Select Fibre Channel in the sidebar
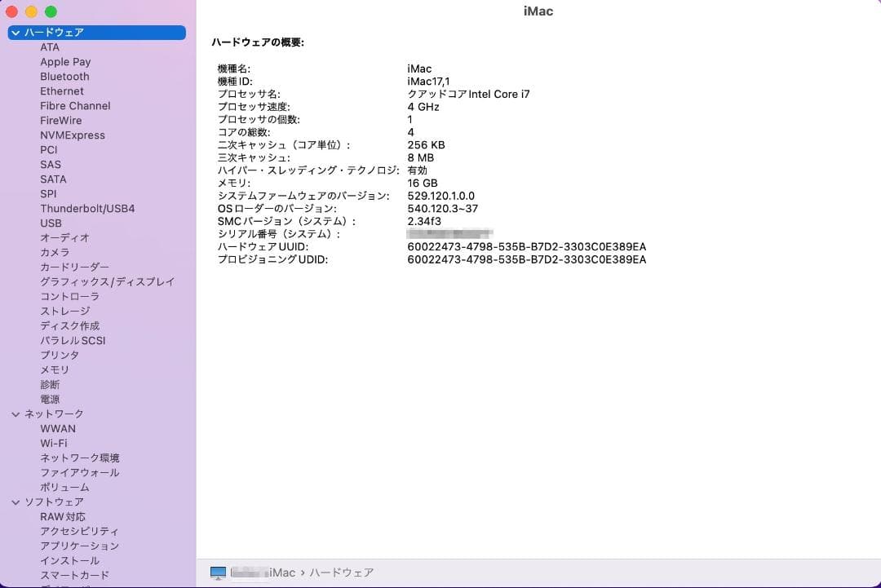Viewport: 881px width, 588px height. click(x=75, y=105)
